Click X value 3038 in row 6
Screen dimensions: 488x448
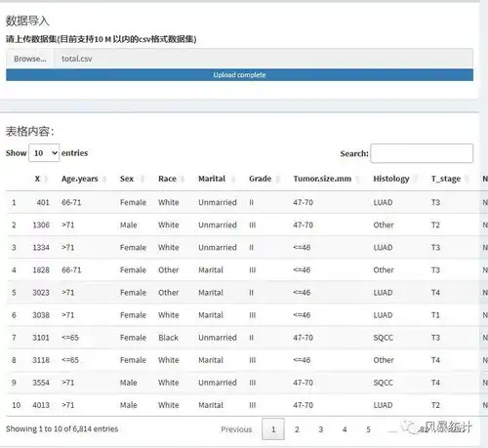pos(41,315)
